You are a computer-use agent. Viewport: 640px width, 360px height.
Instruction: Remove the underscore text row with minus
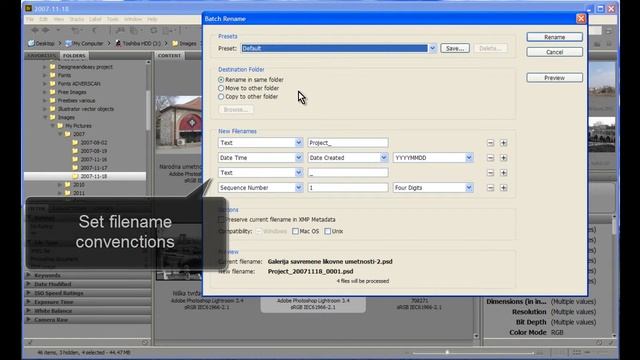coord(491,173)
